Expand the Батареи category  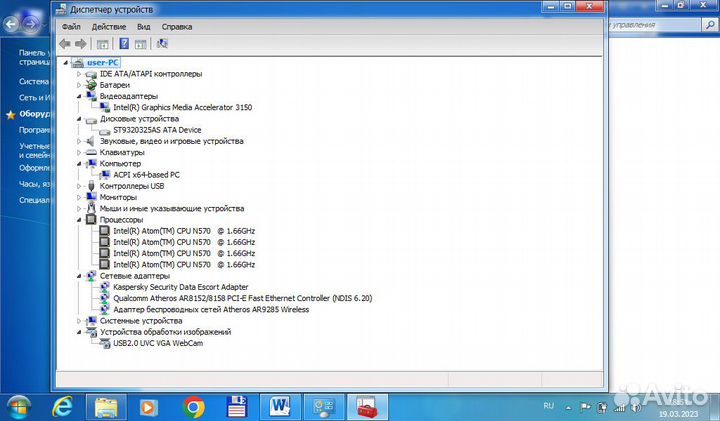tap(79, 85)
